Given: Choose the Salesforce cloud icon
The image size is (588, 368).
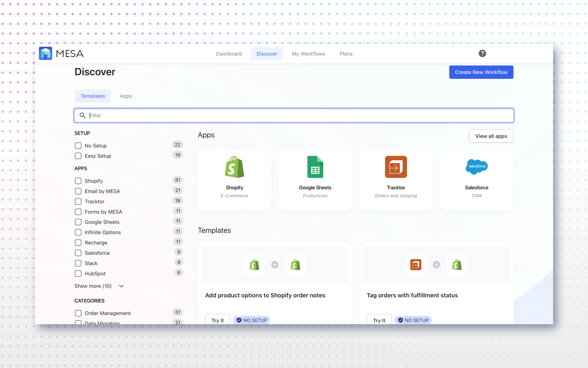Looking at the screenshot, I should pos(476,167).
